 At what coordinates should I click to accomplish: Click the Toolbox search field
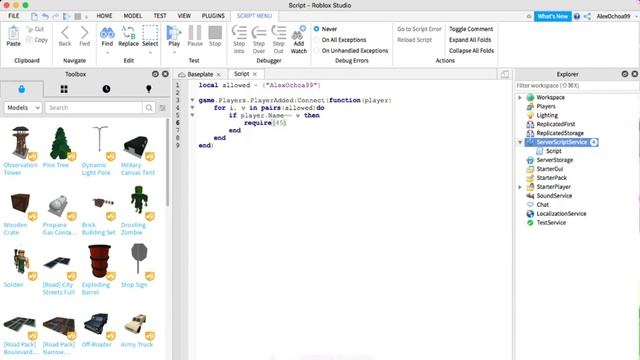pyautogui.click(x=94, y=108)
